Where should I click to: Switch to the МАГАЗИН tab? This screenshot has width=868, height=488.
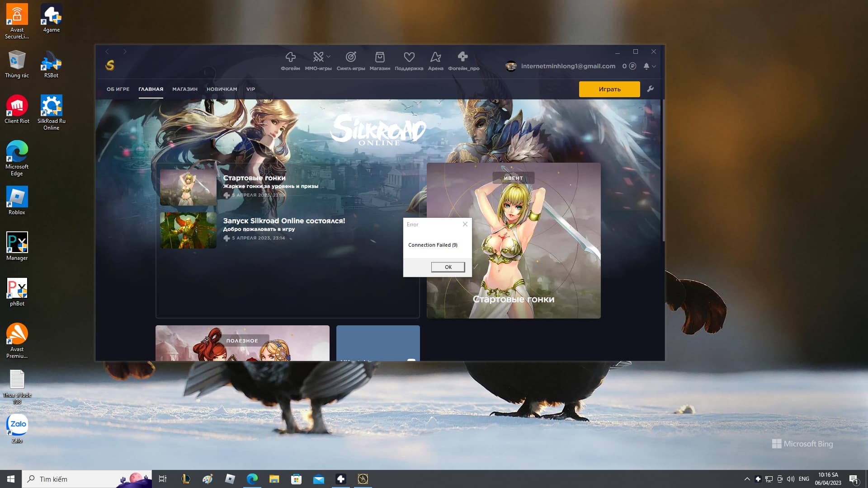184,89
